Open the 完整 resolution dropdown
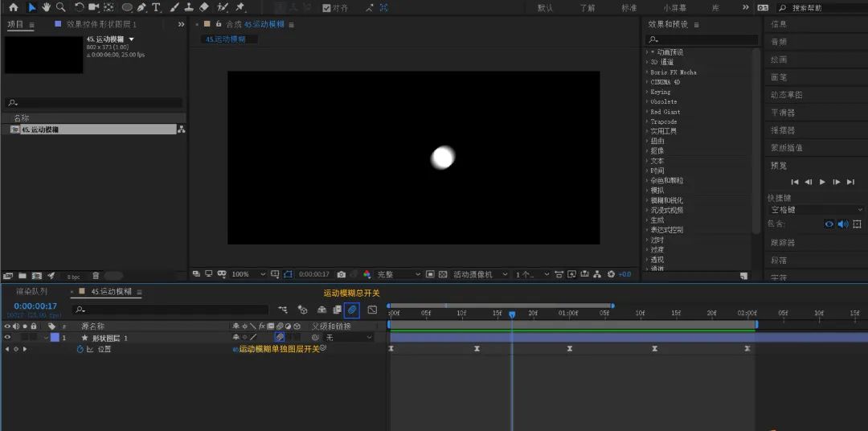868x431 pixels. point(399,274)
